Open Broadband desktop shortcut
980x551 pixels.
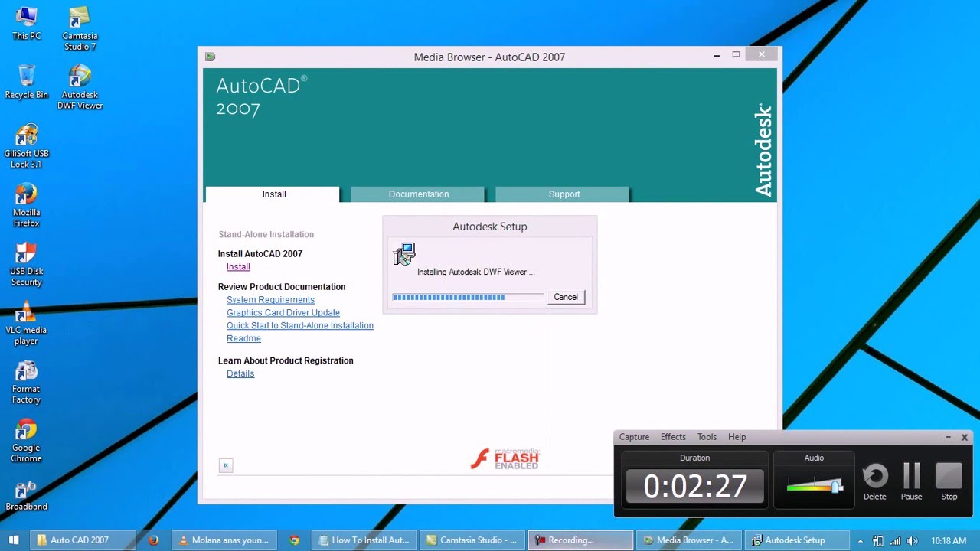(x=26, y=495)
